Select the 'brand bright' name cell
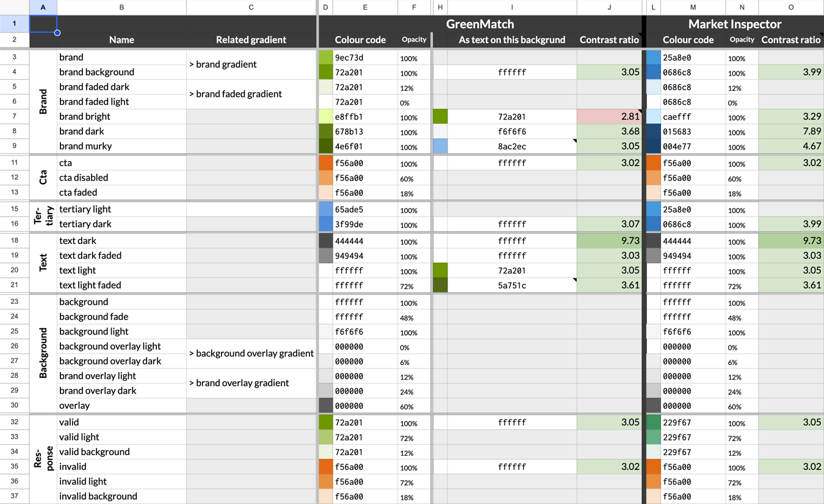 (121, 117)
